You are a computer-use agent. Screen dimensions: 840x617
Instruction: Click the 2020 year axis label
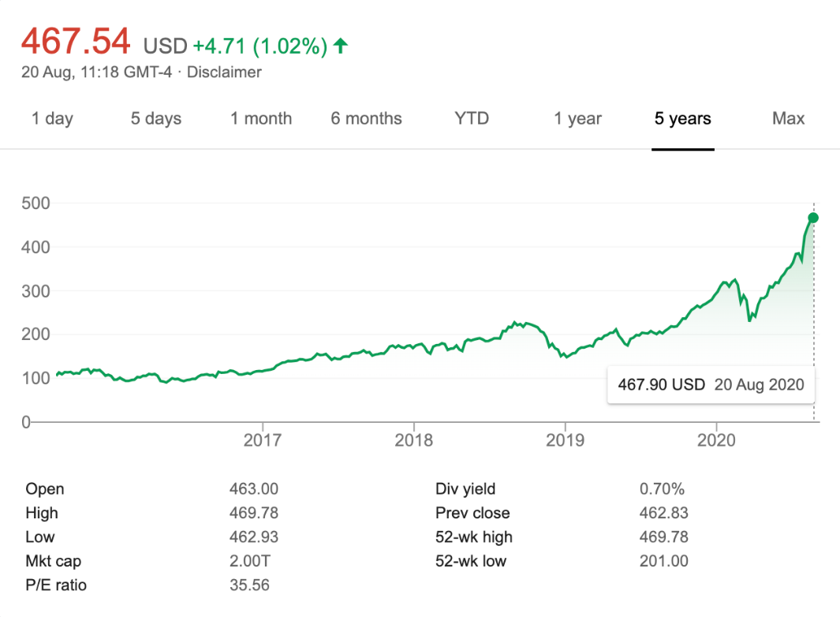pyautogui.click(x=717, y=440)
